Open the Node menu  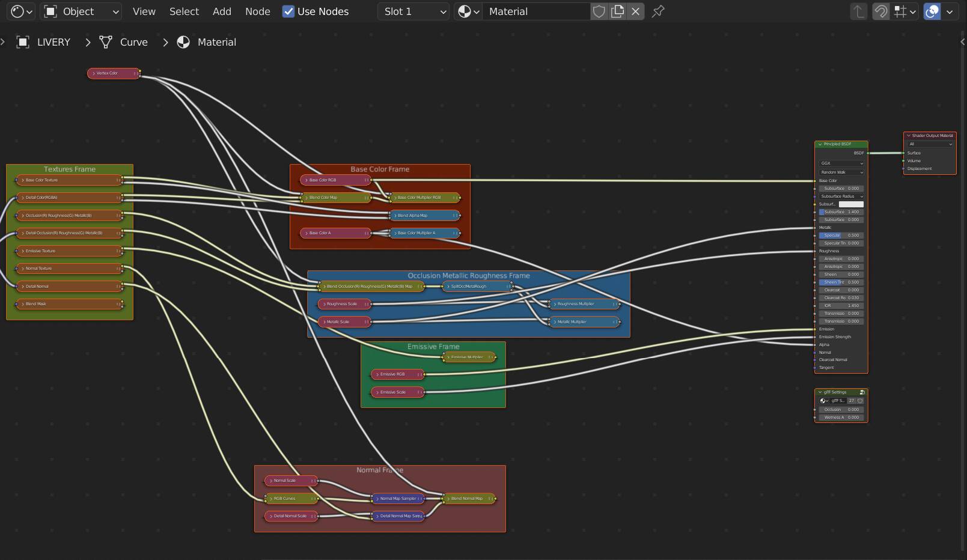pos(257,11)
